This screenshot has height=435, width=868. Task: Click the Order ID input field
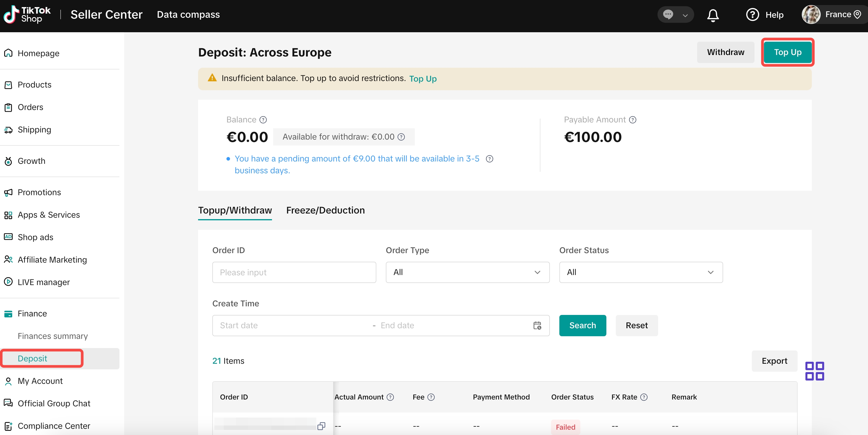[x=294, y=272]
